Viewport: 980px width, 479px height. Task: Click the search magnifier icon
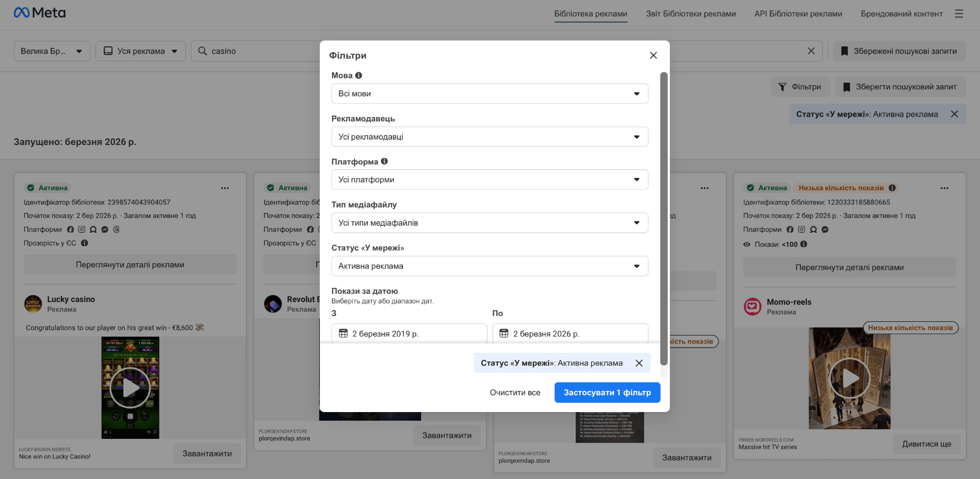point(202,51)
